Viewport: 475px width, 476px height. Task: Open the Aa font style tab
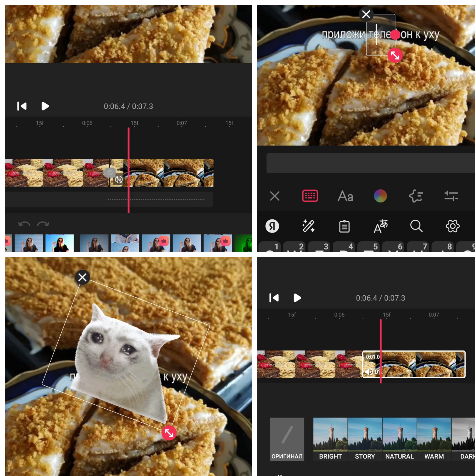point(345,196)
